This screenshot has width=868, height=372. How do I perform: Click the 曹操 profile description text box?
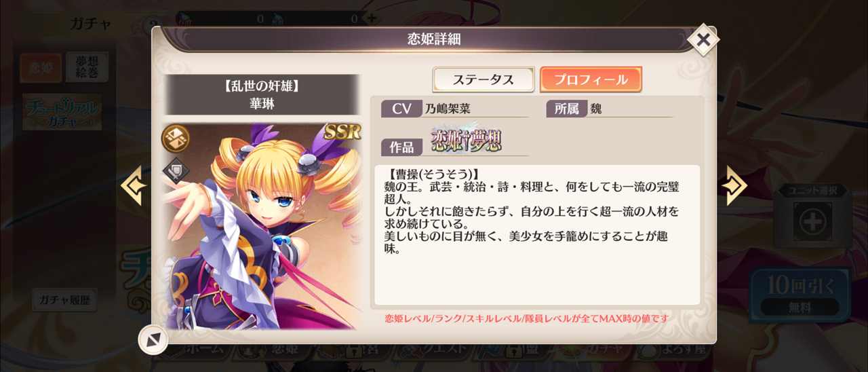click(537, 234)
